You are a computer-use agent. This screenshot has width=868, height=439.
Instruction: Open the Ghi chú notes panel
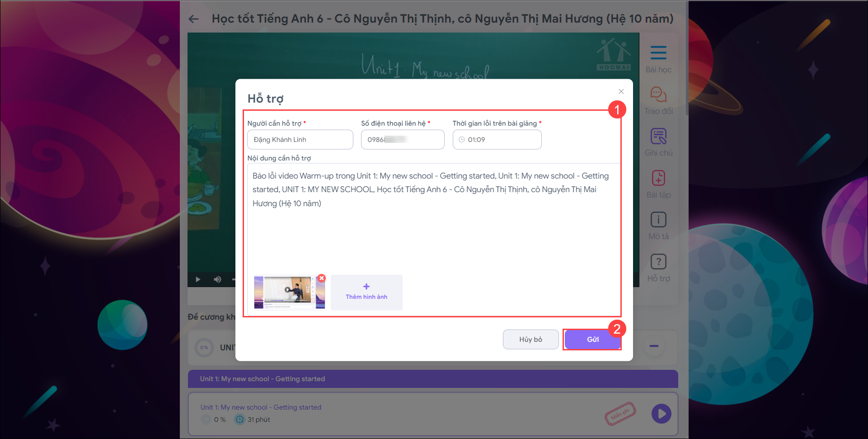(x=658, y=142)
